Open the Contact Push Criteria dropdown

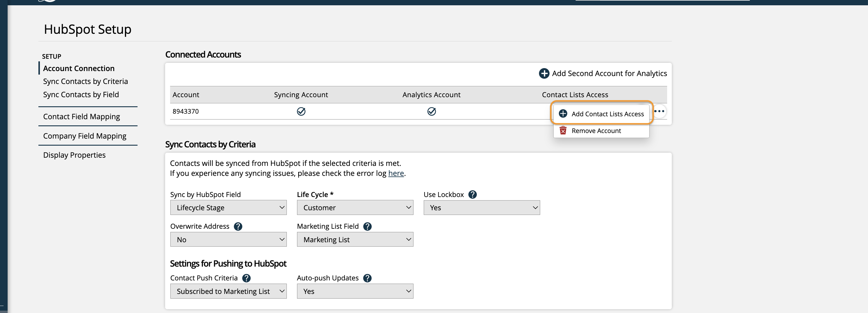228,291
